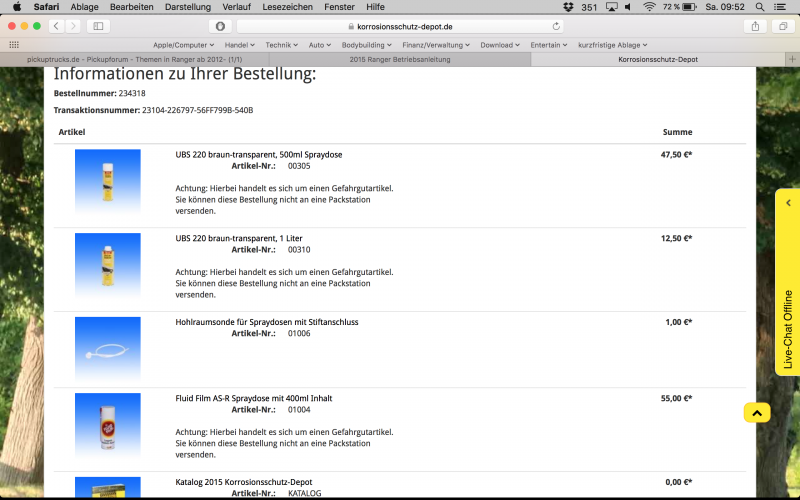800x500 pixels.
Task: Open the Top Sites grid icon
Action: [13, 45]
